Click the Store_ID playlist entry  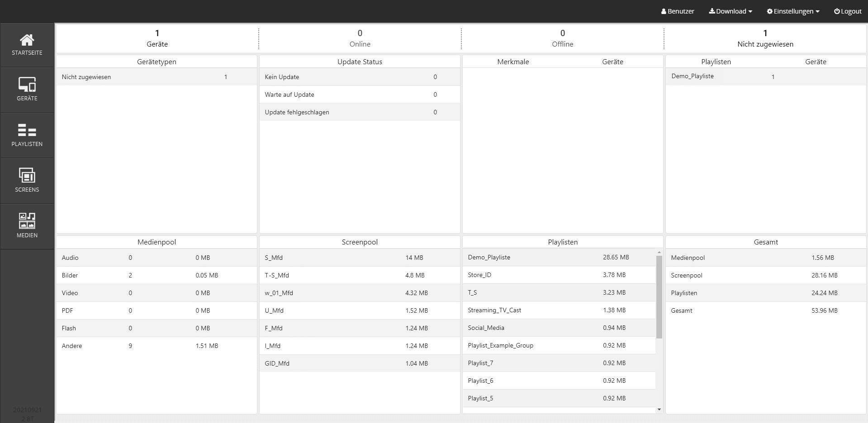(479, 275)
